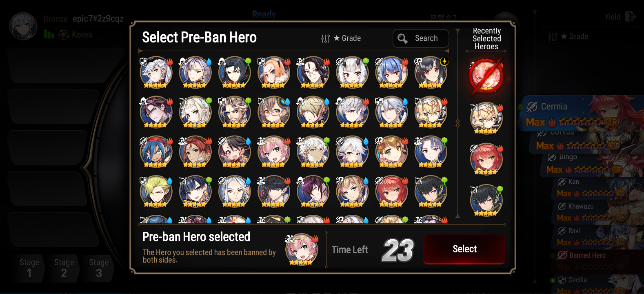Switch to the Stage 3 tab

[99, 268]
